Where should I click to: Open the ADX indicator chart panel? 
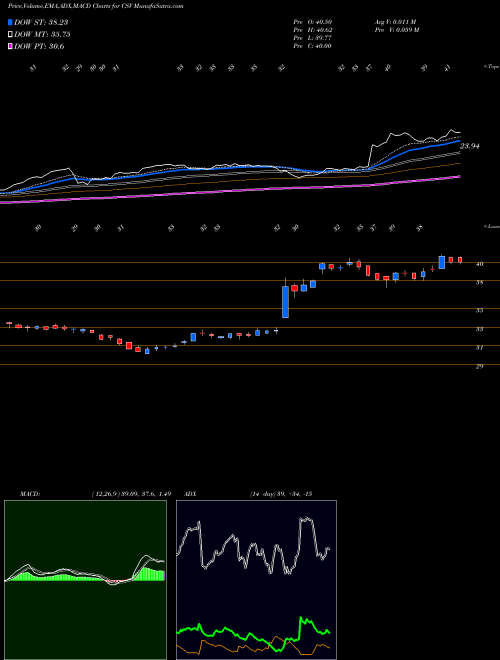(x=256, y=580)
